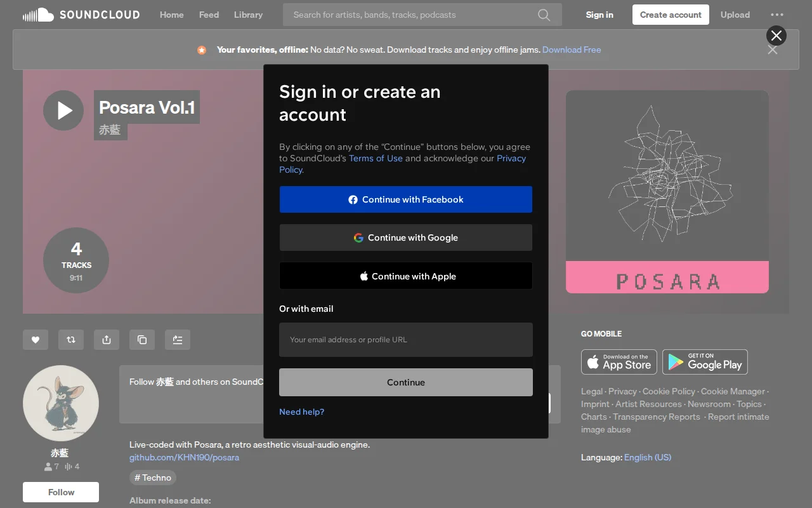Open the Home tab
The height and width of the screenshot is (508, 812).
click(x=172, y=15)
